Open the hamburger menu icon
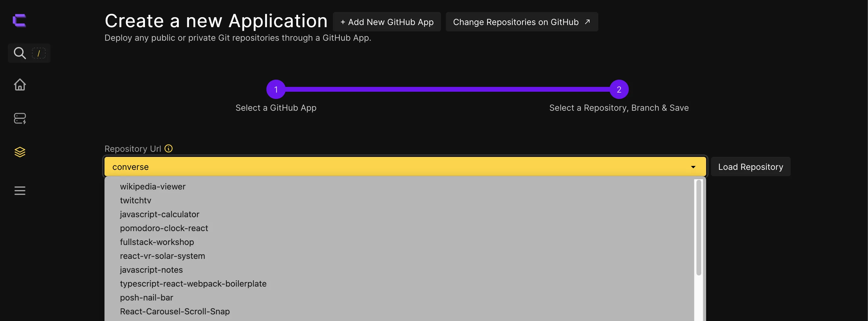This screenshot has height=321, width=868. click(x=20, y=191)
